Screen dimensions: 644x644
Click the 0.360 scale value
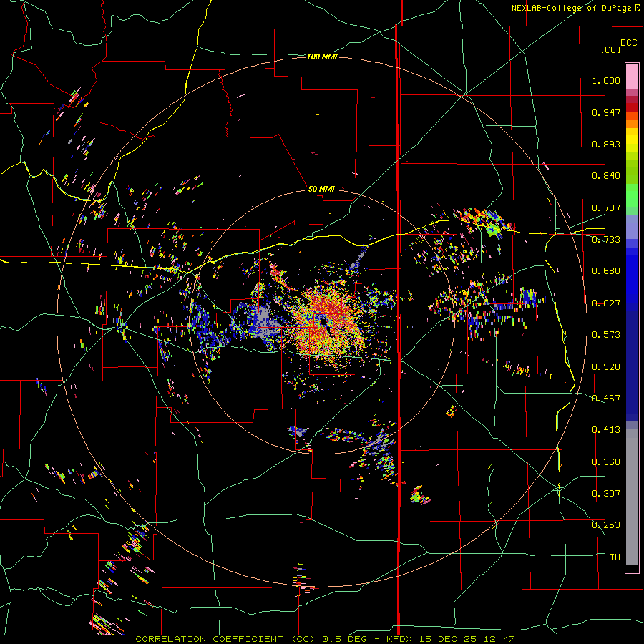pos(606,462)
